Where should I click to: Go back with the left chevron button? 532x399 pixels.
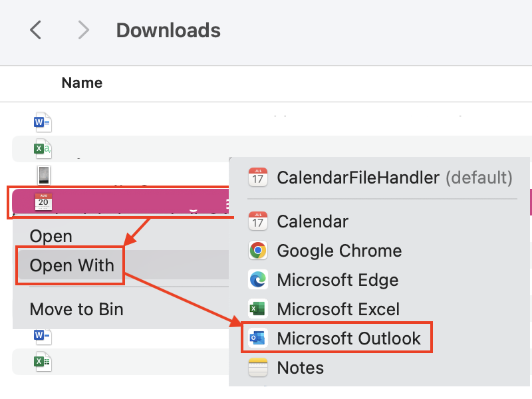coord(36,30)
